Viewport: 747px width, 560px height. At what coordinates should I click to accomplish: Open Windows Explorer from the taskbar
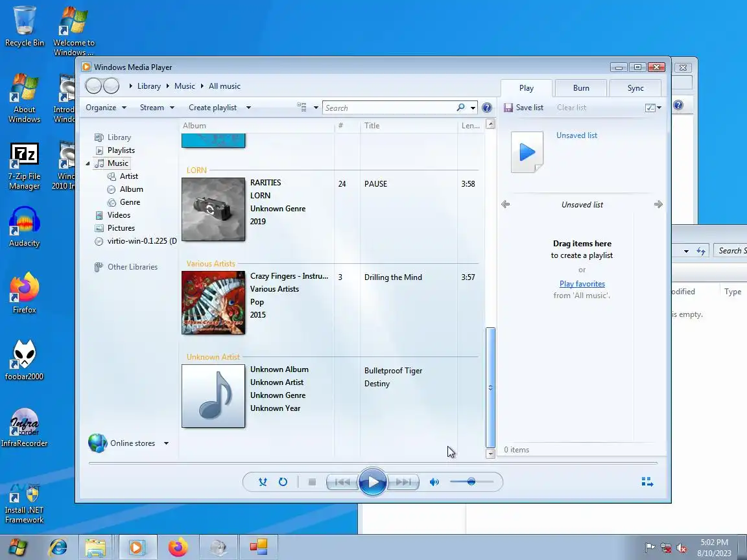click(x=95, y=547)
